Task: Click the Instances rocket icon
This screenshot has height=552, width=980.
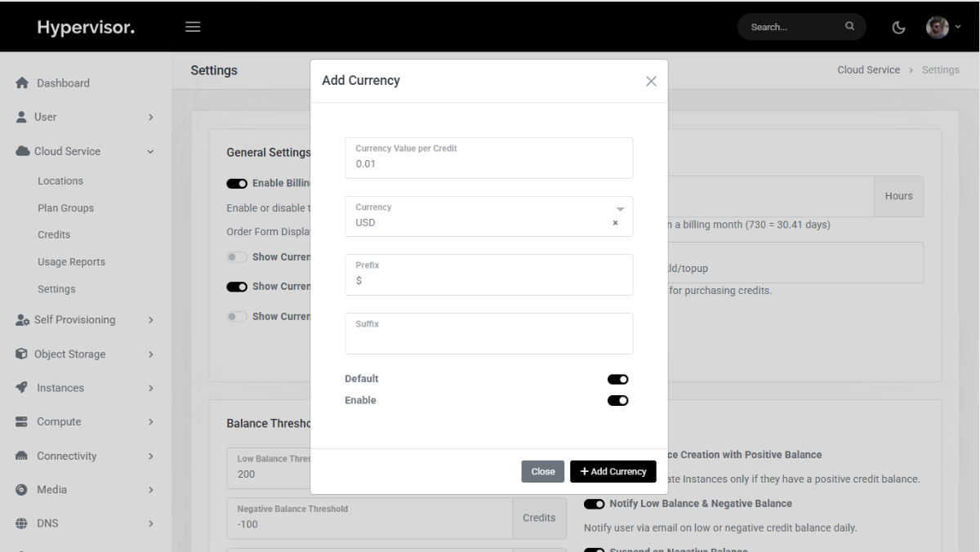Action: [22, 388]
